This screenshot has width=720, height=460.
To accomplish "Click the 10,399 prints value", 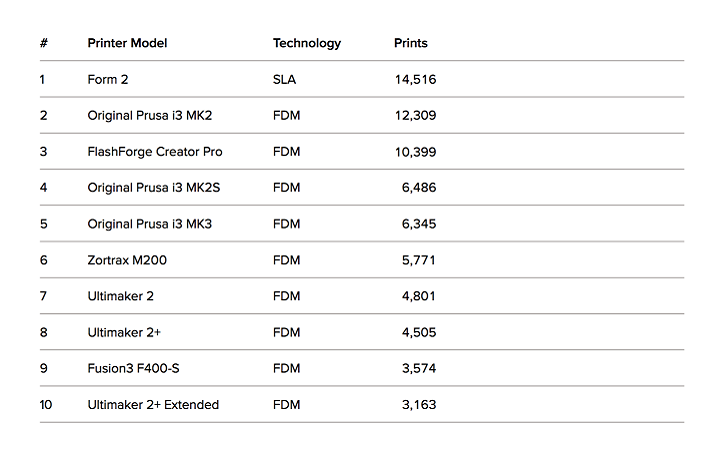I will click(416, 152).
